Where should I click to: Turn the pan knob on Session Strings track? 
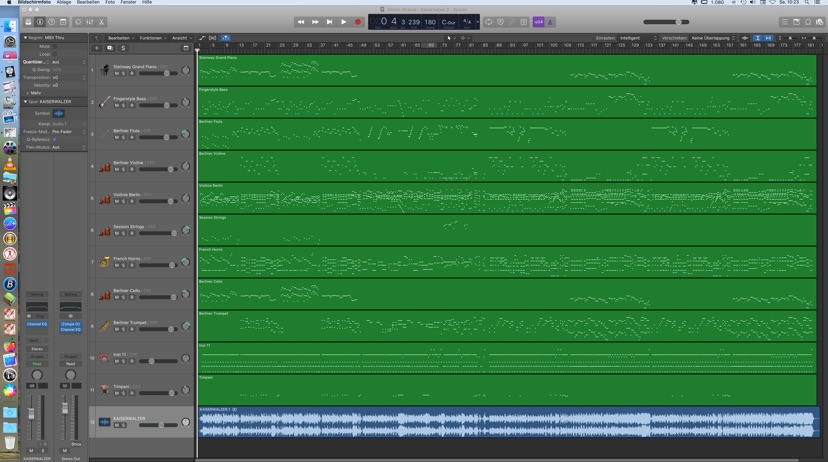click(x=186, y=230)
